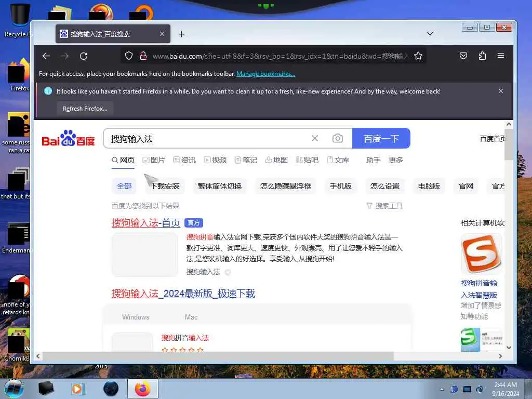Open the media player taskbar icon
The image size is (532, 399).
click(x=78, y=389)
